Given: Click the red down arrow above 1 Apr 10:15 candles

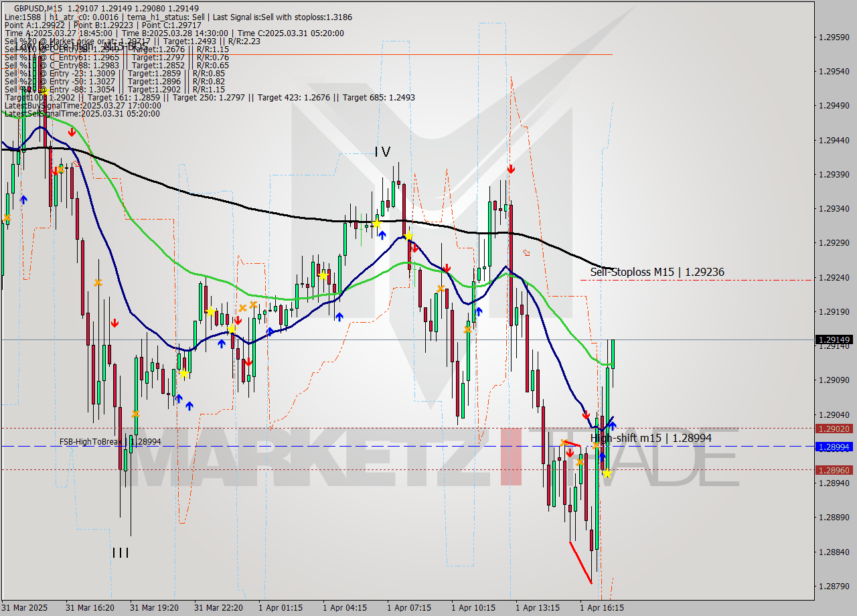Looking at the screenshot, I should coord(447,267).
